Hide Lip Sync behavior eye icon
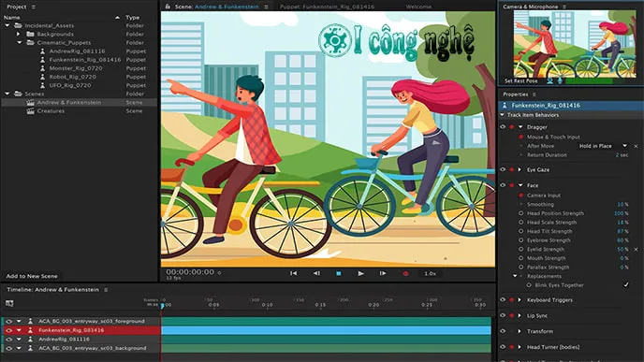The image size is (644, 362). point(503,315)
